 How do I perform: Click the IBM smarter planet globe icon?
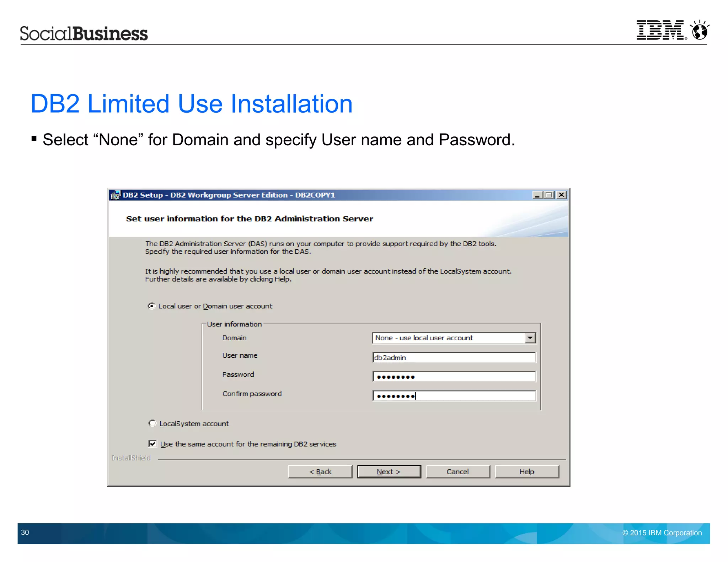pyautogui.click(x=700, y=30)
